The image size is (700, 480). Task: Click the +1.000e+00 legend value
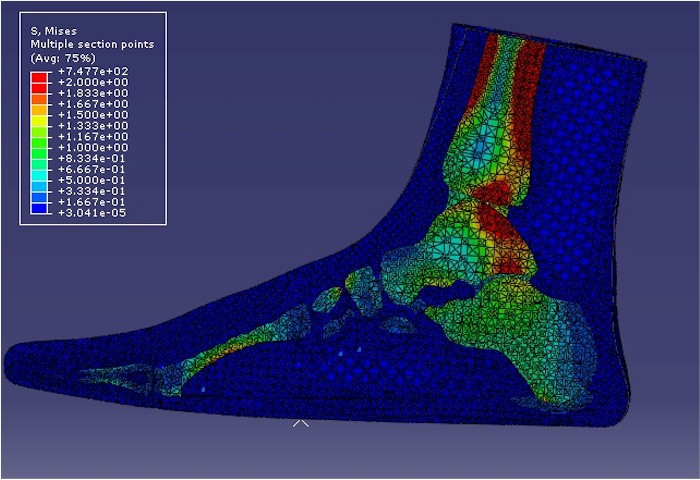click(91, 147)
